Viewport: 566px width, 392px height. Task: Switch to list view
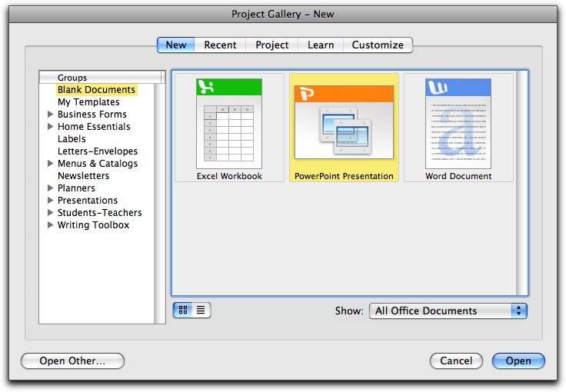tap(201, 310)
